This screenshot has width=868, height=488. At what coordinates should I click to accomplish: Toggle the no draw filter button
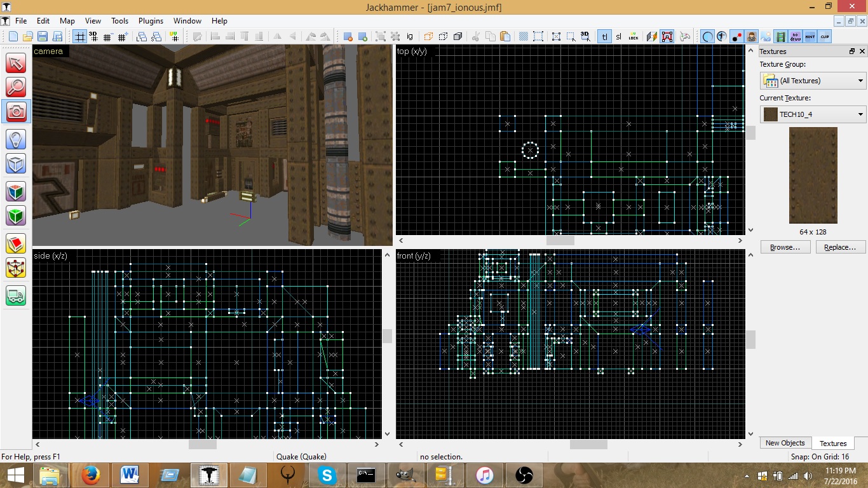795,36
